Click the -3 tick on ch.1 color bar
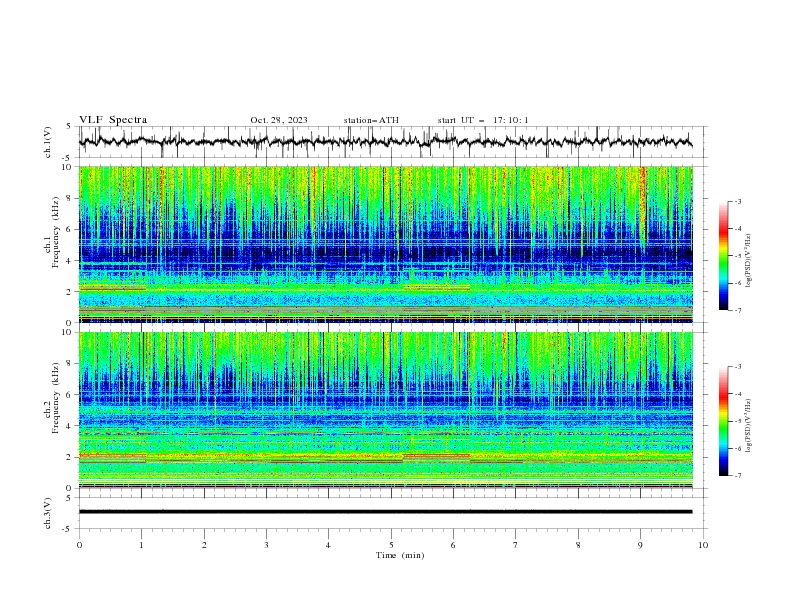This screenshot has width=792, height=612. [x=737, y=201]
